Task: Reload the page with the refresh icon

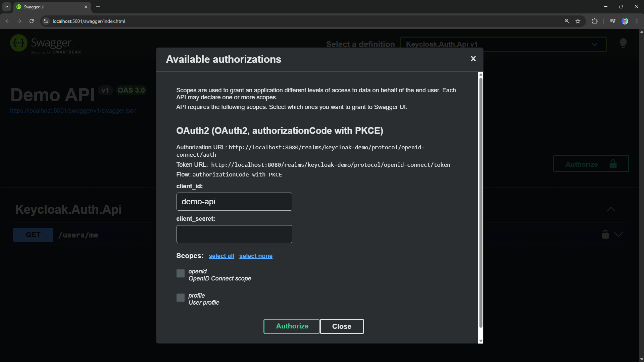Action: pyautogui.click(x=31, y=21)
